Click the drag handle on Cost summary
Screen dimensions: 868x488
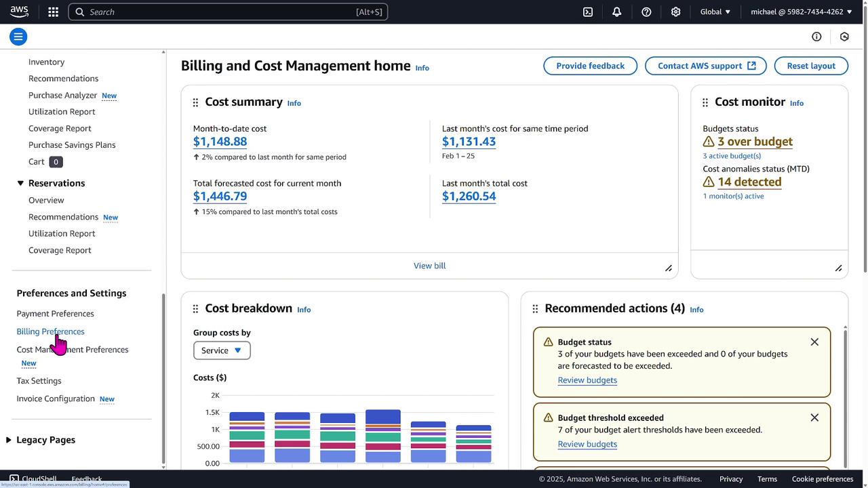(195, 102)
